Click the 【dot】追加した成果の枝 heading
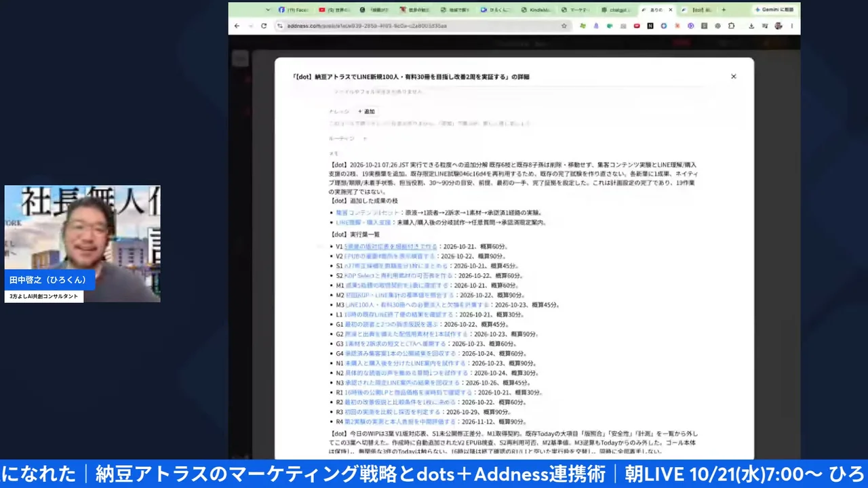Viewport: 868px width, 488px height. point(364,201)
